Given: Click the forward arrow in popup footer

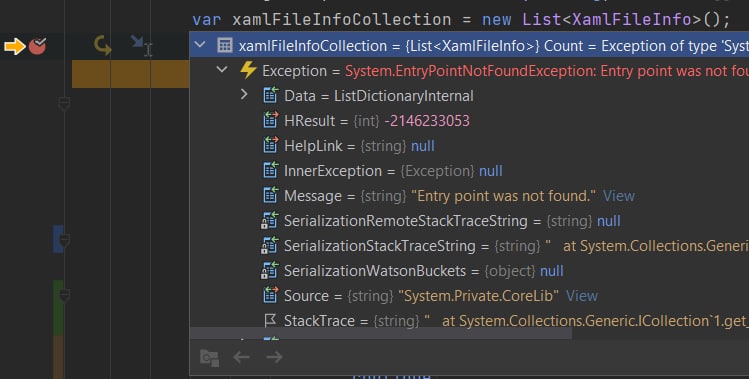Looking at the screenshot, I should (274, 357).
